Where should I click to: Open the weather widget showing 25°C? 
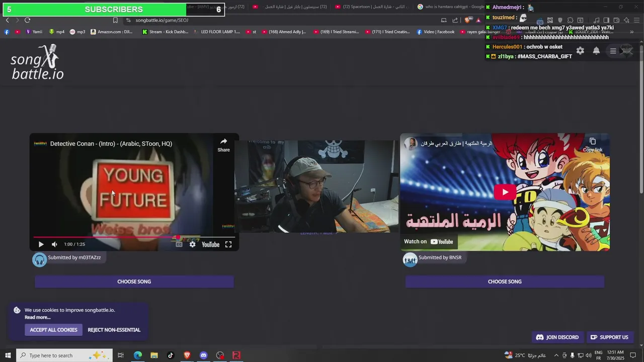(525, 355)
